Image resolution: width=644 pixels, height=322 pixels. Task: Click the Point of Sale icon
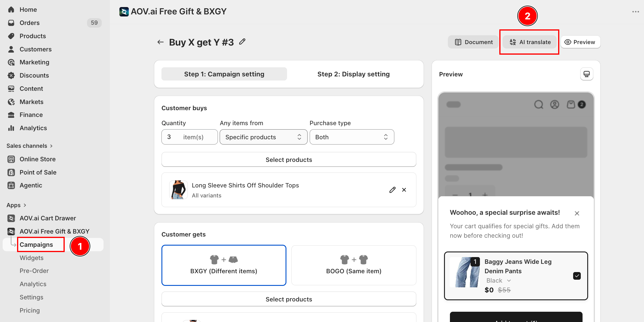[11, 172]
